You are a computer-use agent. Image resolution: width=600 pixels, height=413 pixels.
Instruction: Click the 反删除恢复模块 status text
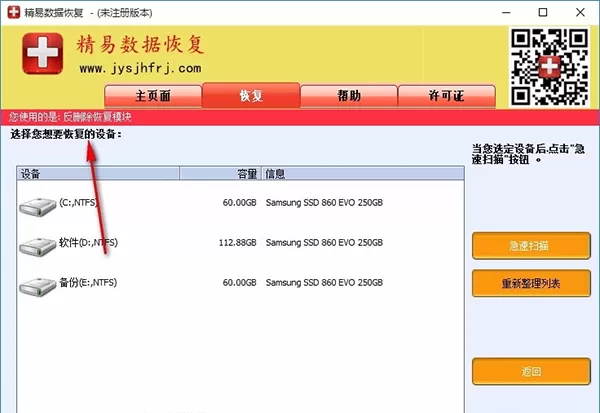(97, 117)
